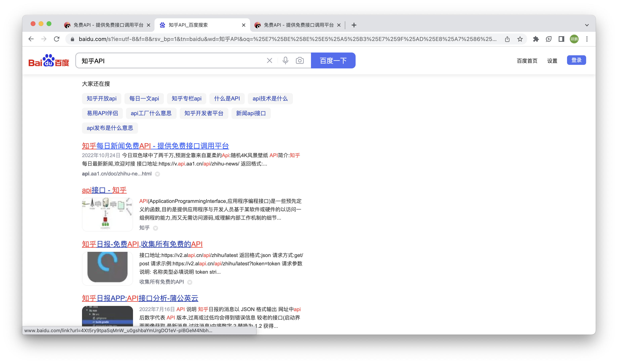
Task: Open the code editor thumbnail of 蒲公英云 result
Action: (x=107, y=316)
